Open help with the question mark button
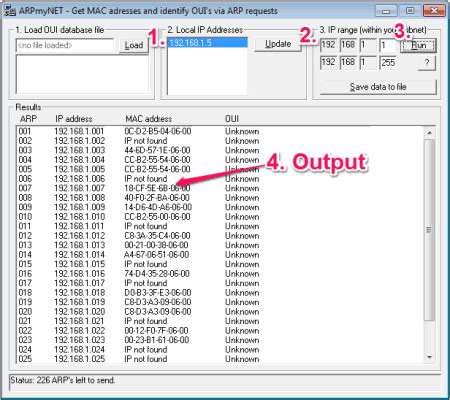This screenshot has width=450, height=400. (x=427, y=63)
